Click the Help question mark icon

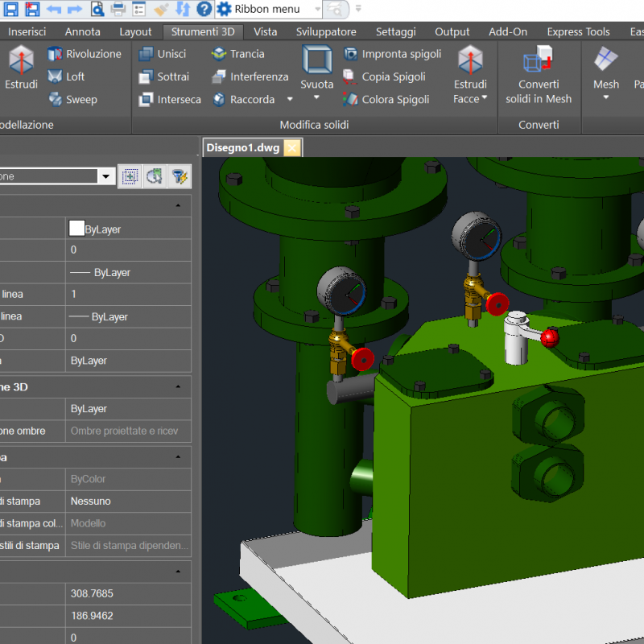click(204, 10)
